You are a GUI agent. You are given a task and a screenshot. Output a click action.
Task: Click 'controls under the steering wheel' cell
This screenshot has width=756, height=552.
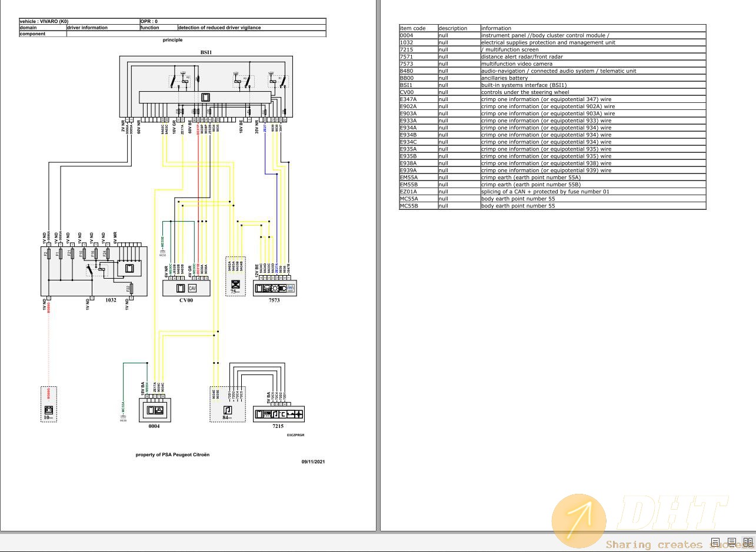(x=593, y=92)
